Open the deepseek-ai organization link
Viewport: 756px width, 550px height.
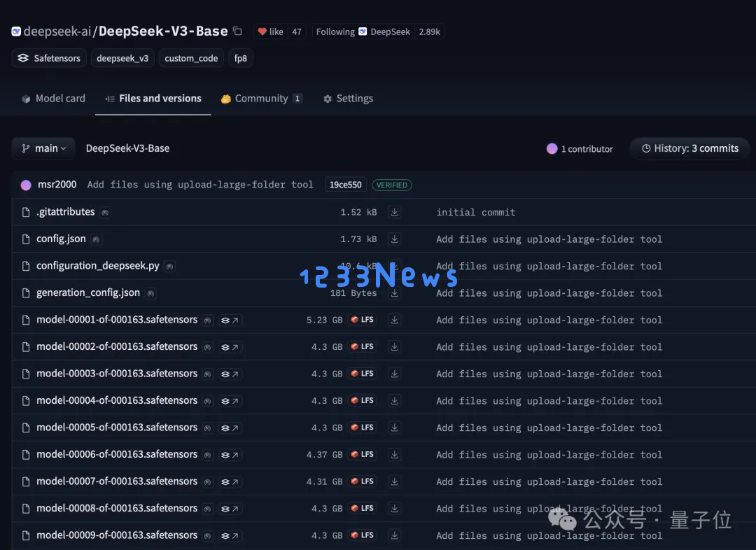(x=57, y=31)
